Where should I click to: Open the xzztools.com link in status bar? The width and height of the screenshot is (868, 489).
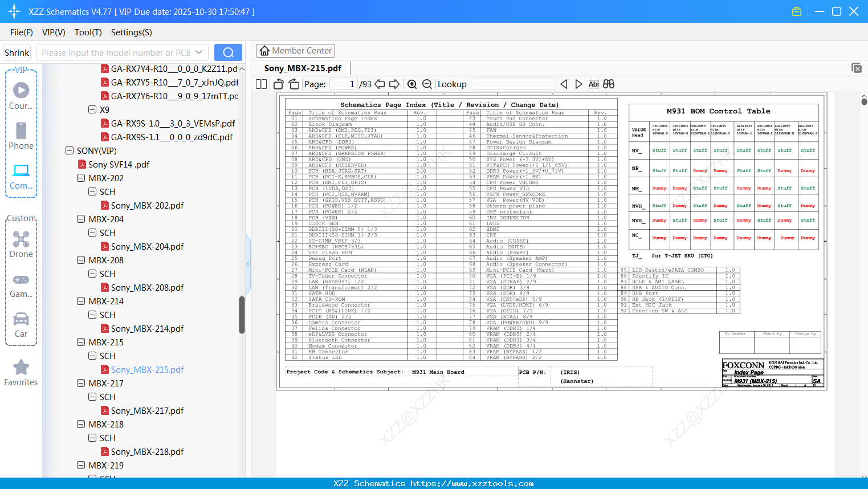click(472, 483)
